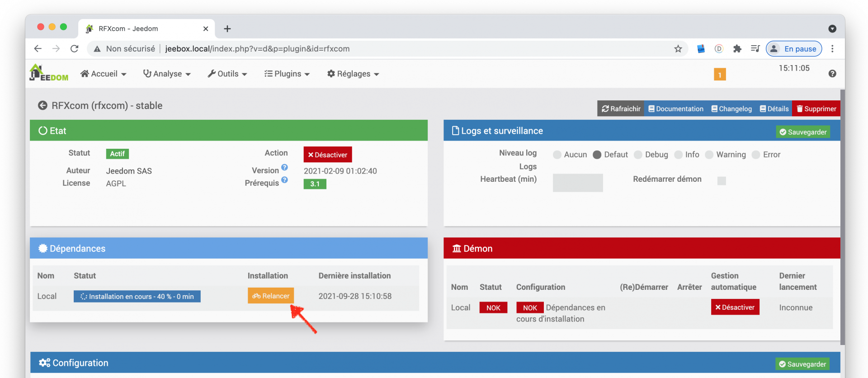Viewport: 868px width, 378px height.
Task: Go back with the browser back arrow
Action: point(38,48)
